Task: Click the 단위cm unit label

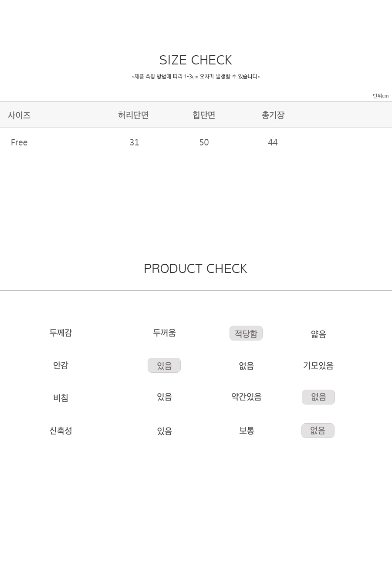Action: coord(381,96)
